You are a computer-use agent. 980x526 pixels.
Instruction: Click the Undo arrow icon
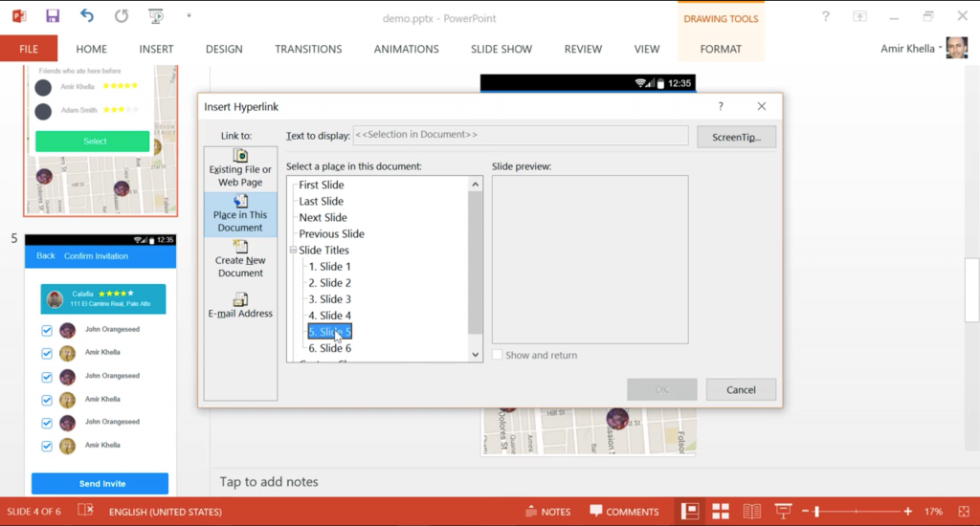pyautogui.click(x=86, y=16)
